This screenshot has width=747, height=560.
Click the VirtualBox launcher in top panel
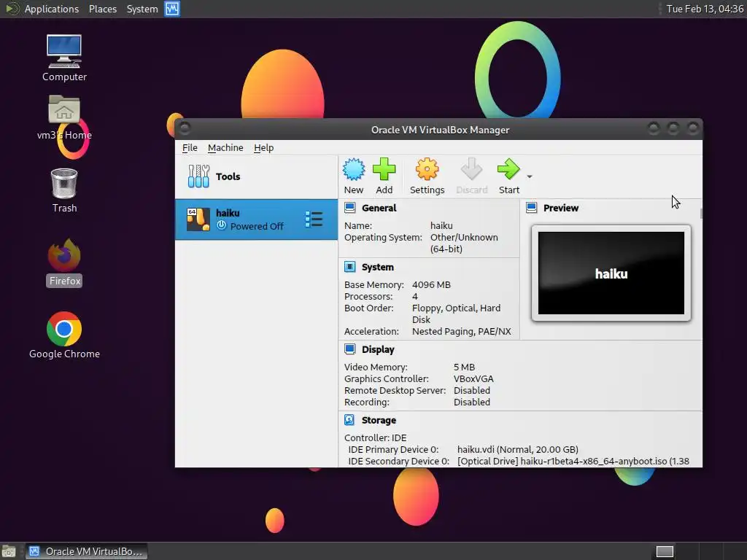pyautogui.click(x=172, y=9)
